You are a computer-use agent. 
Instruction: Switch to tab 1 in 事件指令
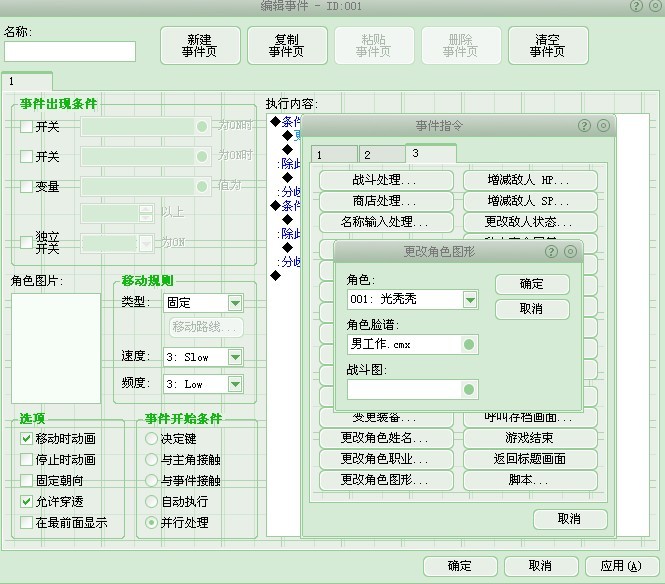[334, 154]
